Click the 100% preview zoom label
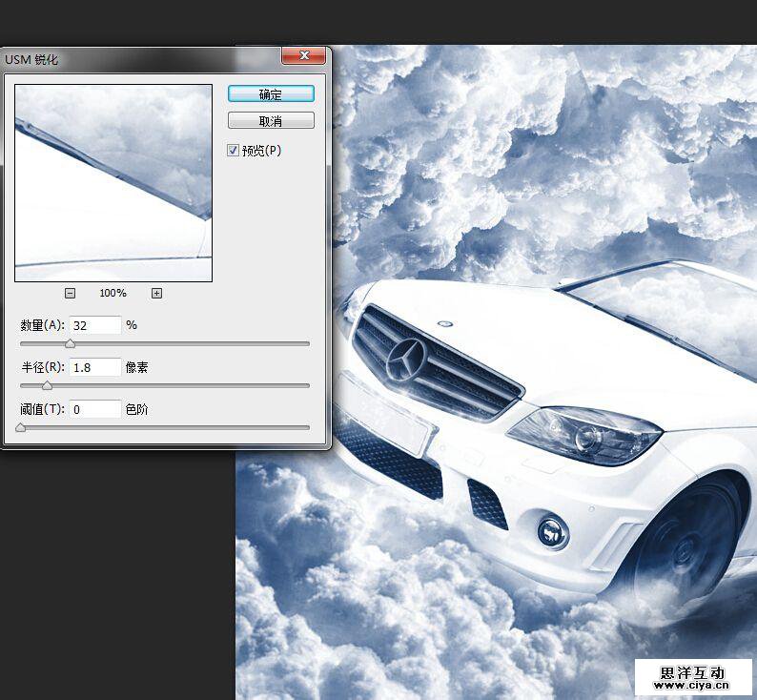Image resolution: width=757 pixels, height=700 pixels. [x=113, y=293]
